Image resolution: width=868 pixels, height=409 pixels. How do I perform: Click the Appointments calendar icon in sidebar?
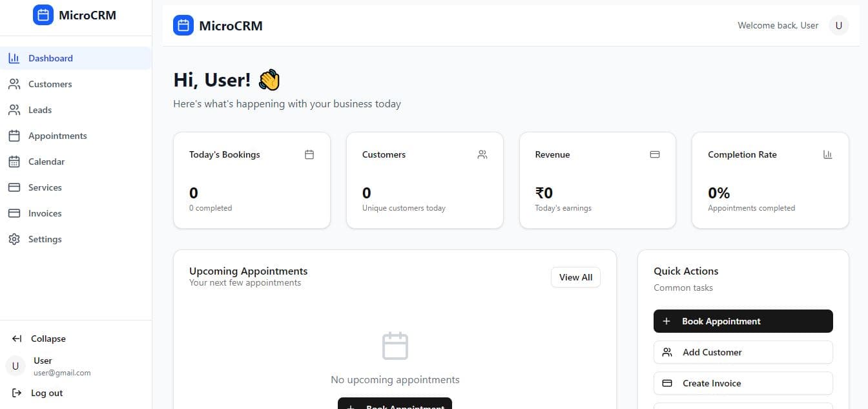pos(14,136)
